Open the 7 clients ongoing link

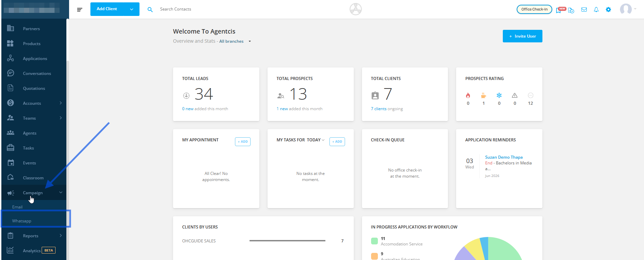tap(379, 109)
